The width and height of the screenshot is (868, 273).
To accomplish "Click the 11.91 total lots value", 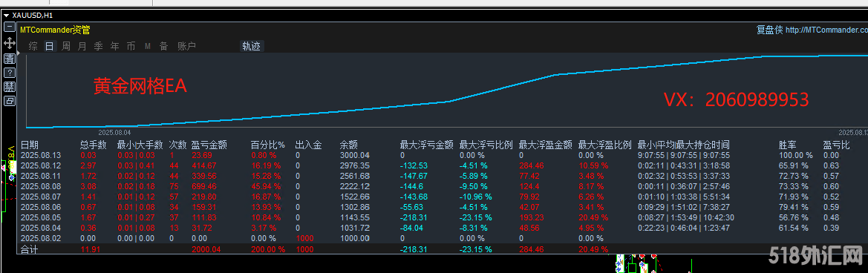I will pyautogui.click(x=90, y=249).
